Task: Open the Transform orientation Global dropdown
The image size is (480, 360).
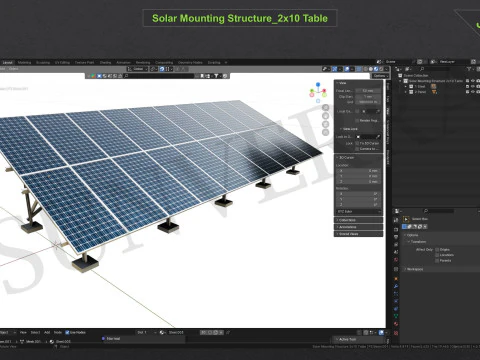Action: point(138,69)
